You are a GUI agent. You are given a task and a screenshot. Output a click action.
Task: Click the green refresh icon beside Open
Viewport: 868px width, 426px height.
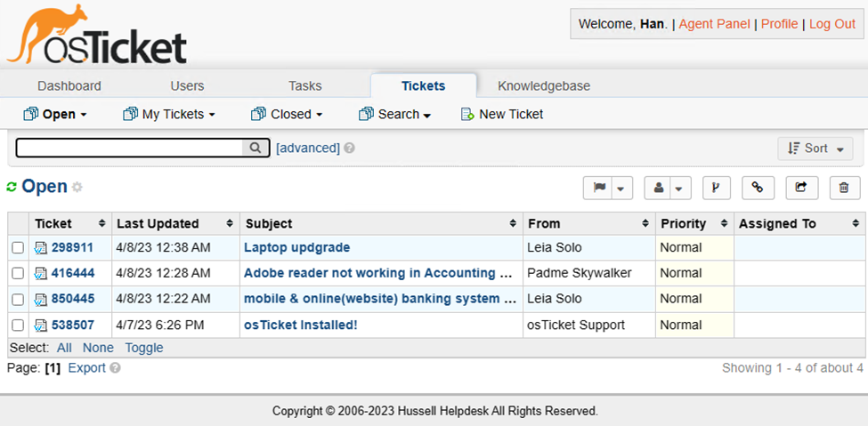pyautogui.click(x=12, y=187)
